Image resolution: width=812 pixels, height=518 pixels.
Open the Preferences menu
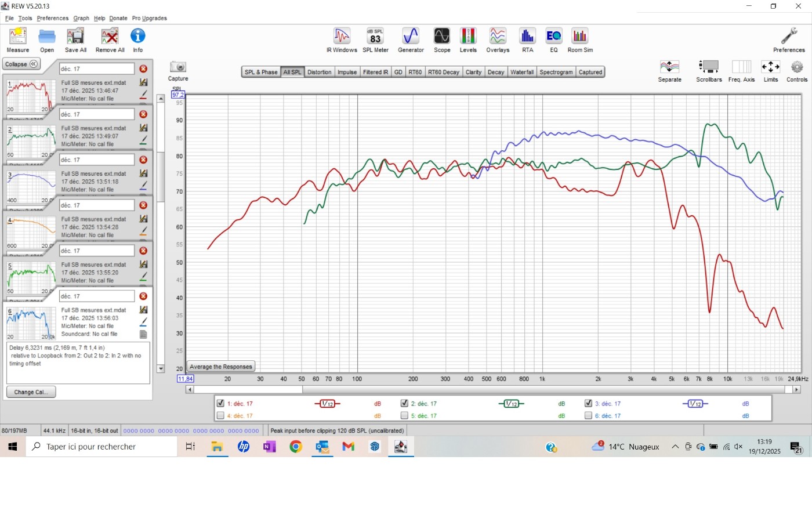pos(52,18)
